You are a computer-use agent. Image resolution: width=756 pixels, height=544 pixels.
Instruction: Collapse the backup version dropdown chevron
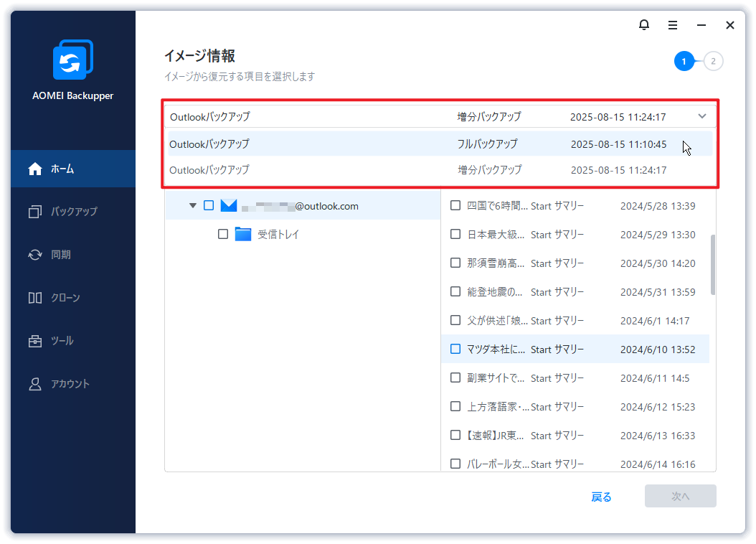point(702,116)
